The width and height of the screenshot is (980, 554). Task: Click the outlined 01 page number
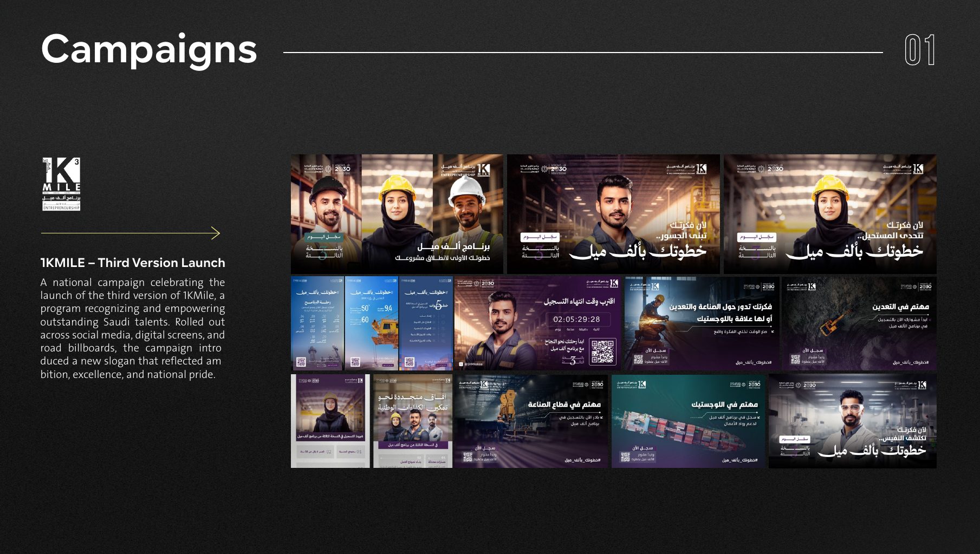point(920,50)
